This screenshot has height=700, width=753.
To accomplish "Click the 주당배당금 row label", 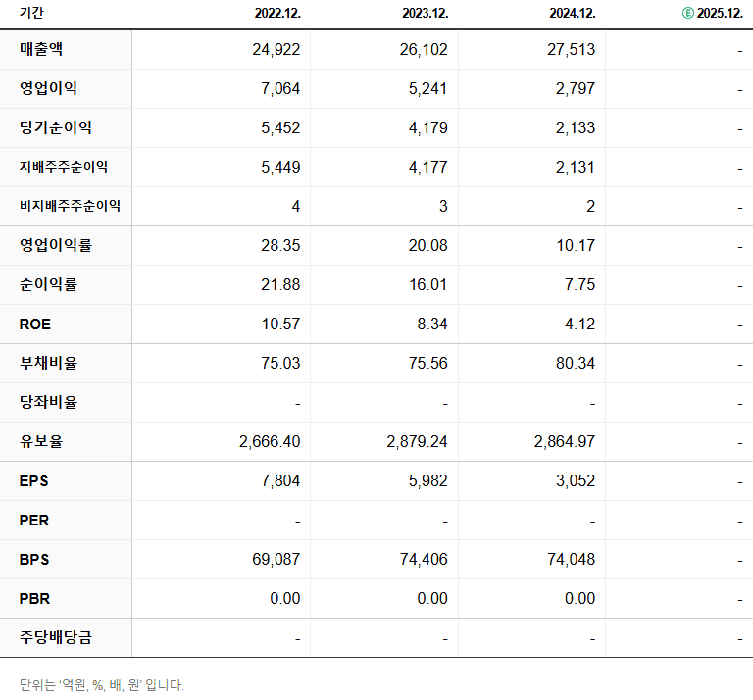I will click(56, 637).
